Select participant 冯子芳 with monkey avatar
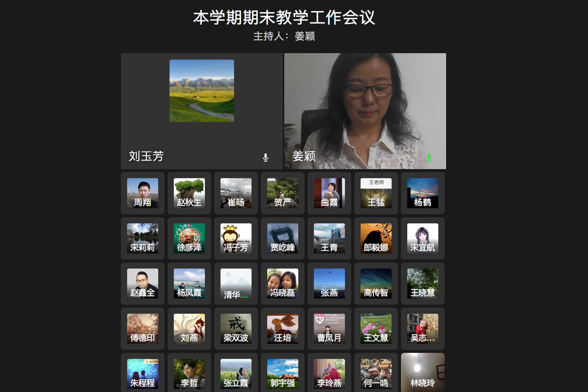The height and width of the screenshot is (392, 588). pos(236,238)
